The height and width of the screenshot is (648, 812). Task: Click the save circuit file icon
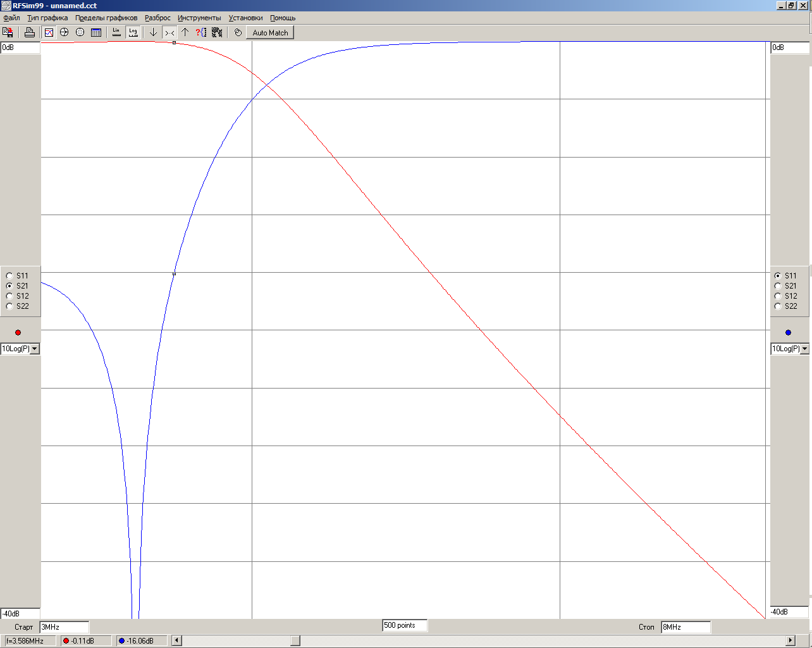pyautogui.click(x=8, y=32)
